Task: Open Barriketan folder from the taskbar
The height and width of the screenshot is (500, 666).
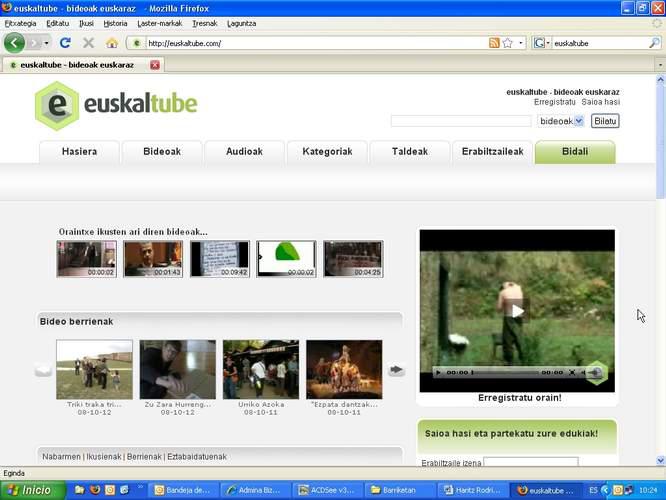Action: point(399,490)
